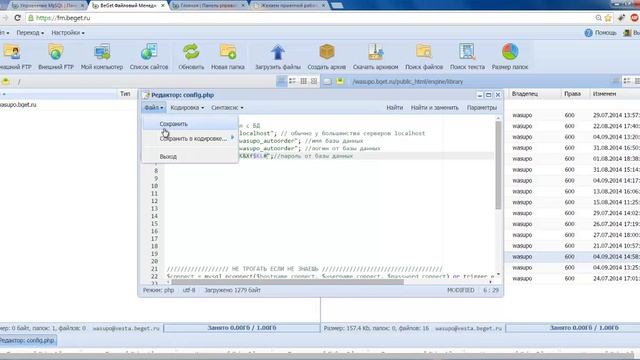Open the Файл dropdown in editor
This screenshot has height=360, width=640.
(154, 107)
